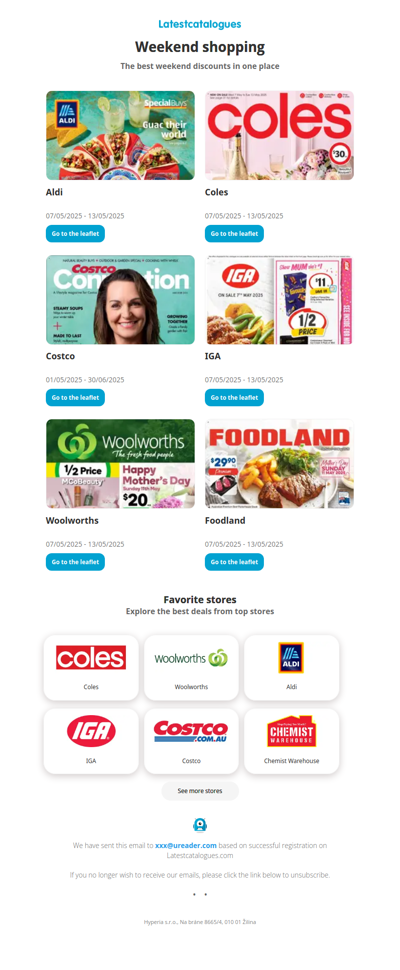Open the IGA store logo tile

(x=91, y=741)
